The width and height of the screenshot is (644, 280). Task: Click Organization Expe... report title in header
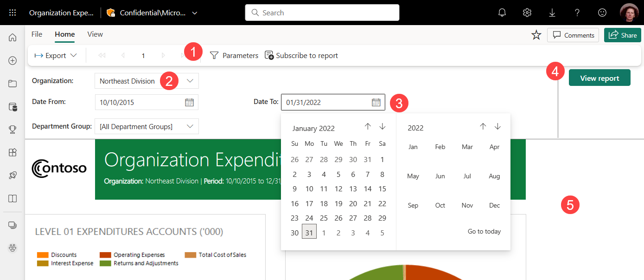61,13
